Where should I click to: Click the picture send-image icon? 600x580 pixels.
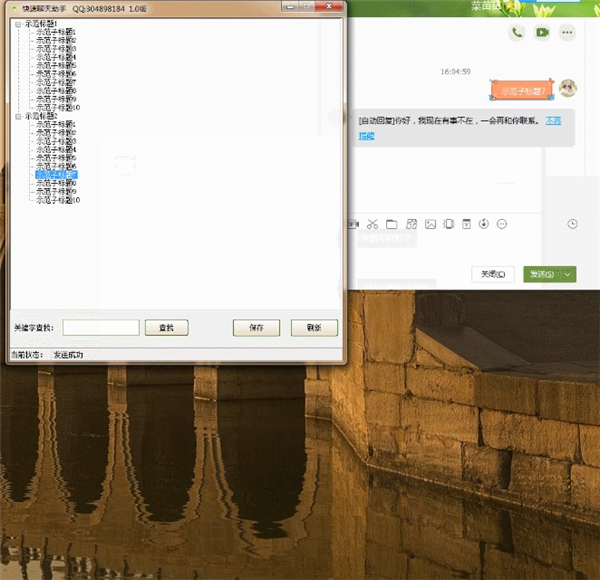430,224
